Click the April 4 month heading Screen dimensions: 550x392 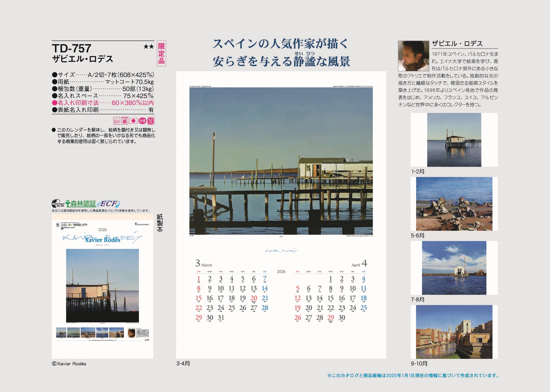[x=359, y=263]
